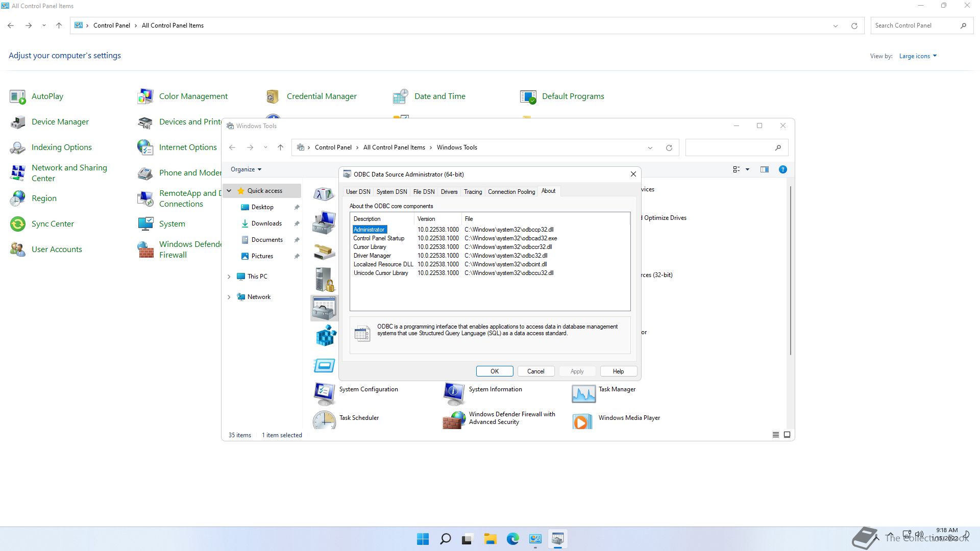Viewport: 980px width, 551px height.
Task: Expand Network tree node
Action: [229, 297]
